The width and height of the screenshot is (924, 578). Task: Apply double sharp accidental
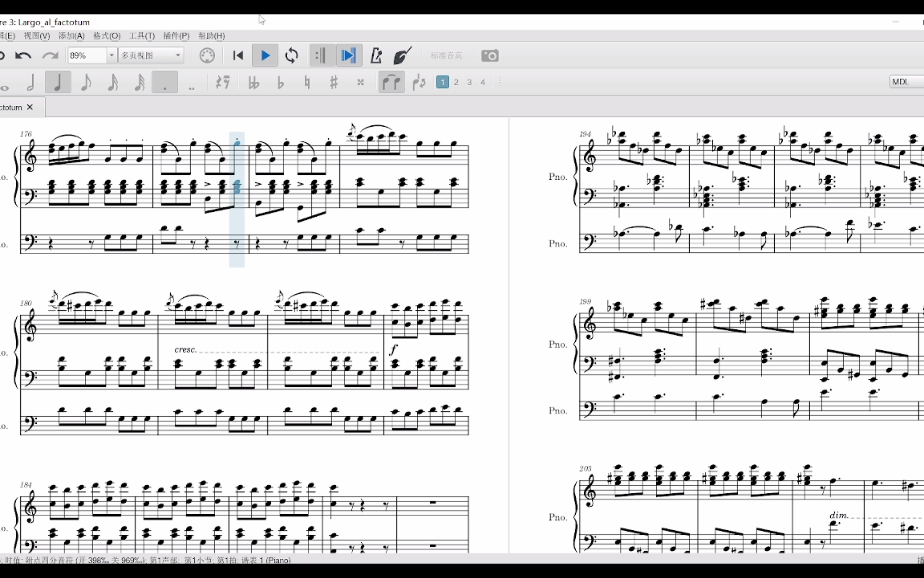pos(360,82)
